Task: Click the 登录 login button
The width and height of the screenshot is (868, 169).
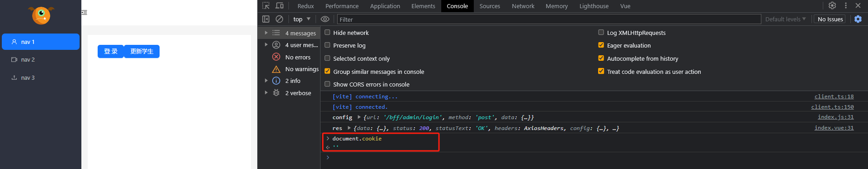Action: tap(111, 51)
